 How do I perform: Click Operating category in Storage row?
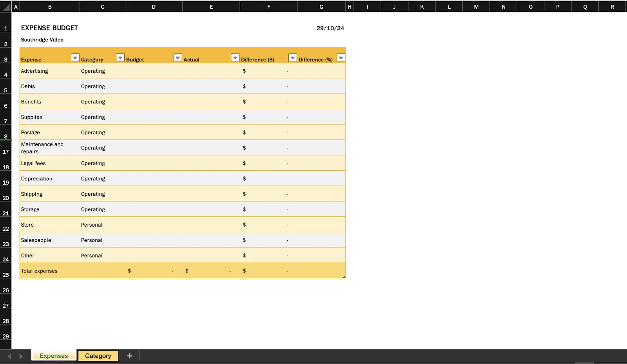click(x=103, y=209)
